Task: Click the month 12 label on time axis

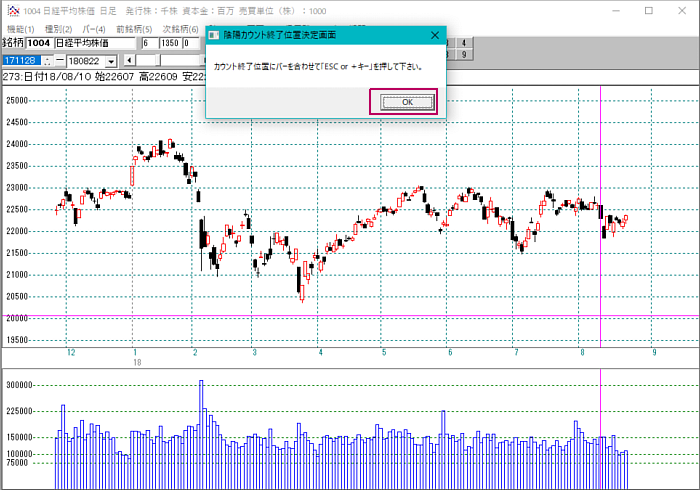Action: click(71, 353)
